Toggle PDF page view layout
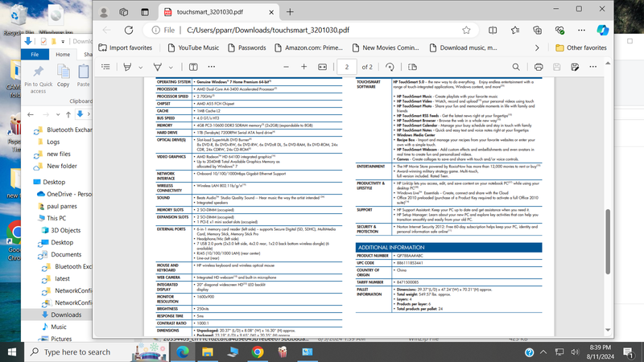The height and width of the screenshot is (362, 644). tap(412, 67)
